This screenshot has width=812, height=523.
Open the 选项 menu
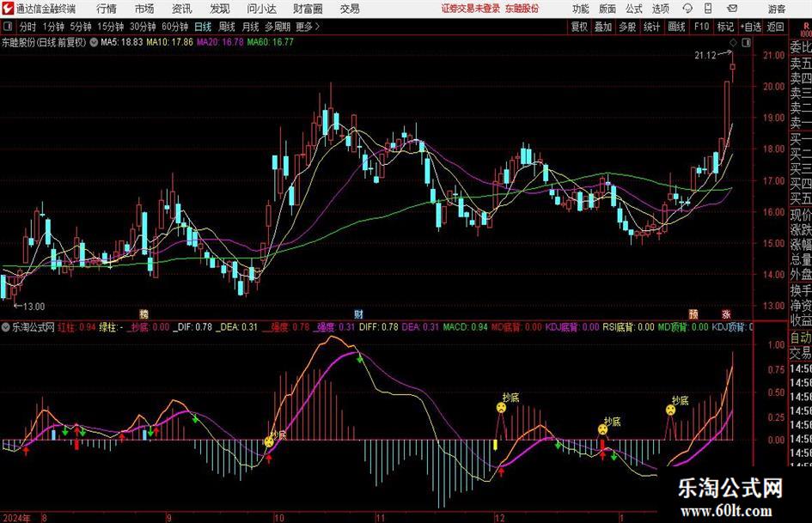click(x=660, y=9)
